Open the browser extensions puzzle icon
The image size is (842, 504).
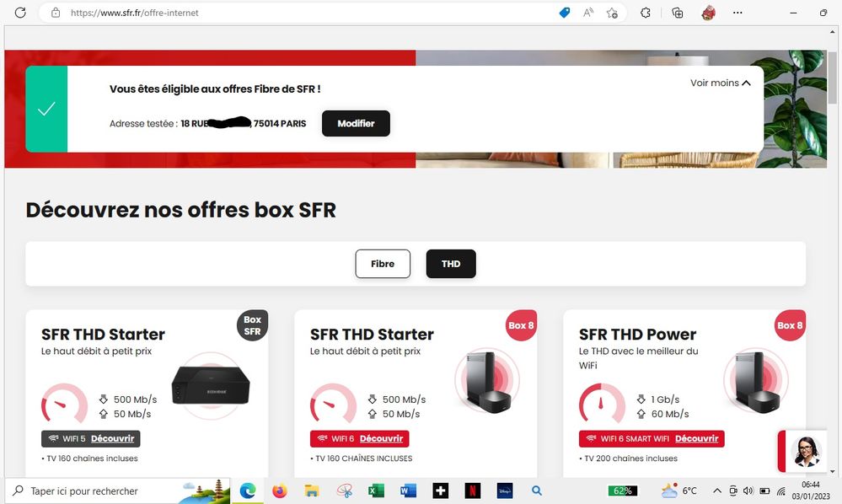(x=646, y=13)
